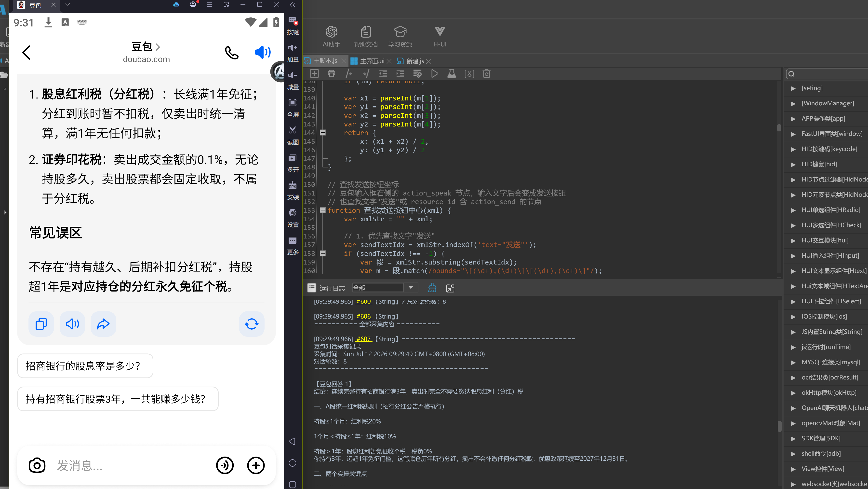Toggle the chat speaker audio on or off
This screenshot has width=868, height=489.
click(x=263, y=52)
